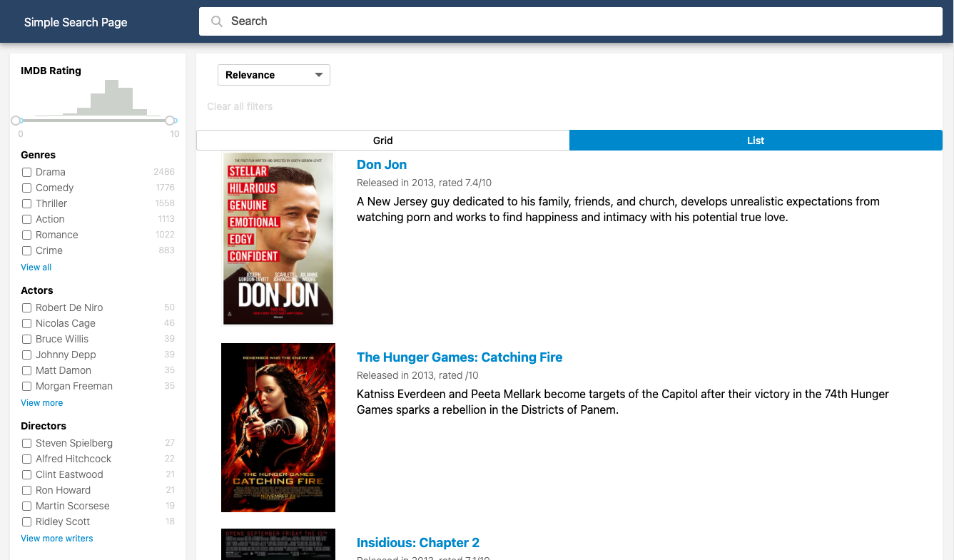
Task: Open the Relevance sort dropdown
Action: pos(274,75)
